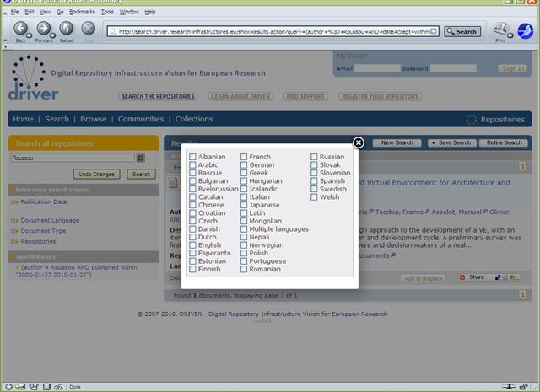Viewport: 540px width, 392px height.
Task: Click the Add to dropbox button
Action: coord(424,278)
